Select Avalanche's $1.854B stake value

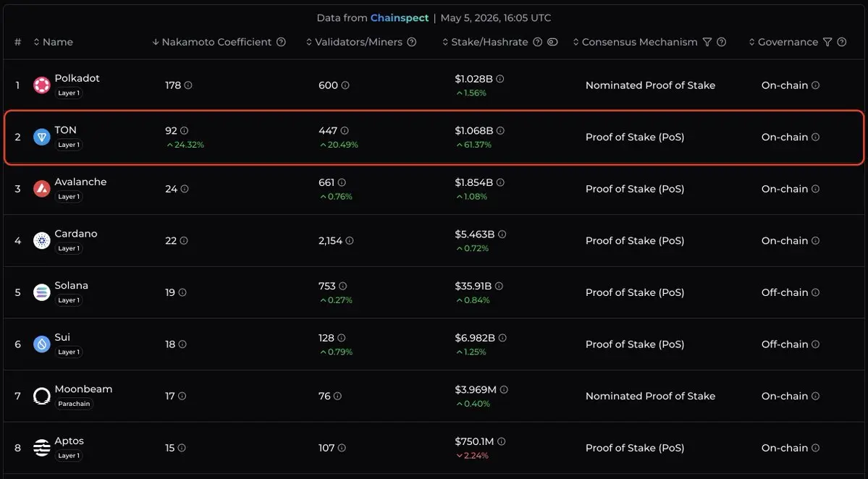click(474, 182)
